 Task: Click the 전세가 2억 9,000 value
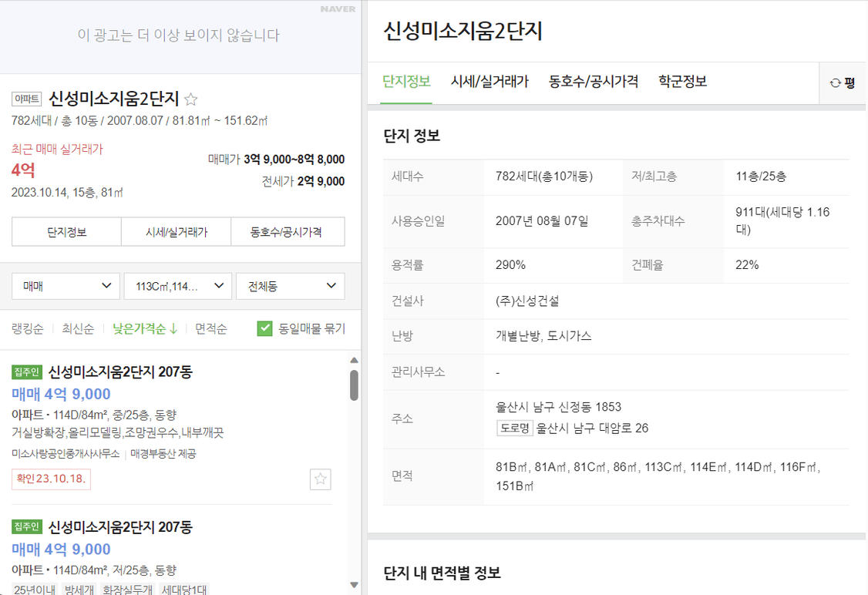pos(304,182)
